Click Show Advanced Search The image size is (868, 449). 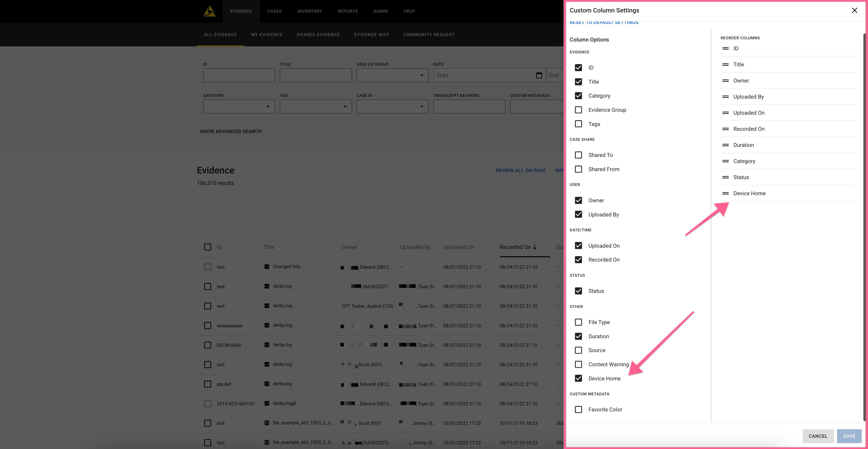(231, 132)
